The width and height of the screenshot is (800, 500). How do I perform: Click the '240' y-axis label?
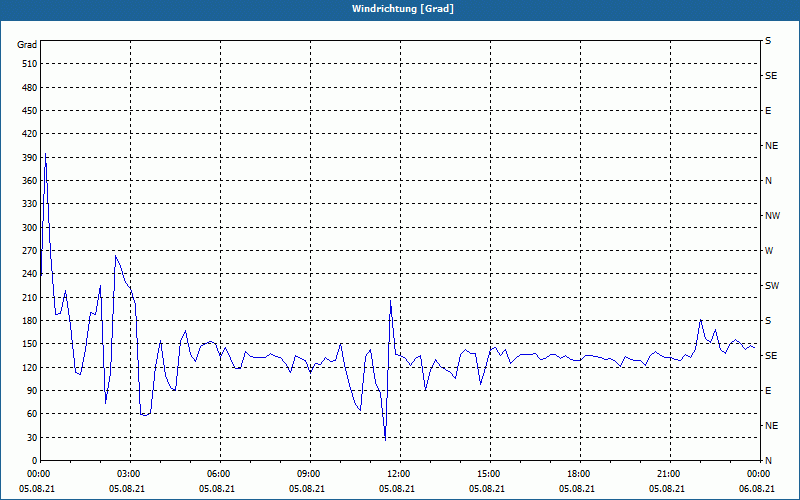pos(30,274)
